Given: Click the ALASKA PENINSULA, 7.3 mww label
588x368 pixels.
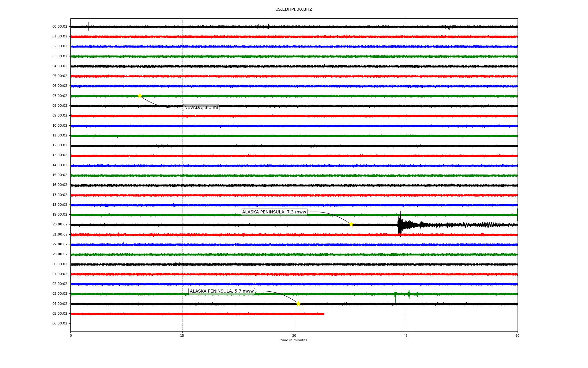Looking at the screenshot, I should tap(274, 212).
